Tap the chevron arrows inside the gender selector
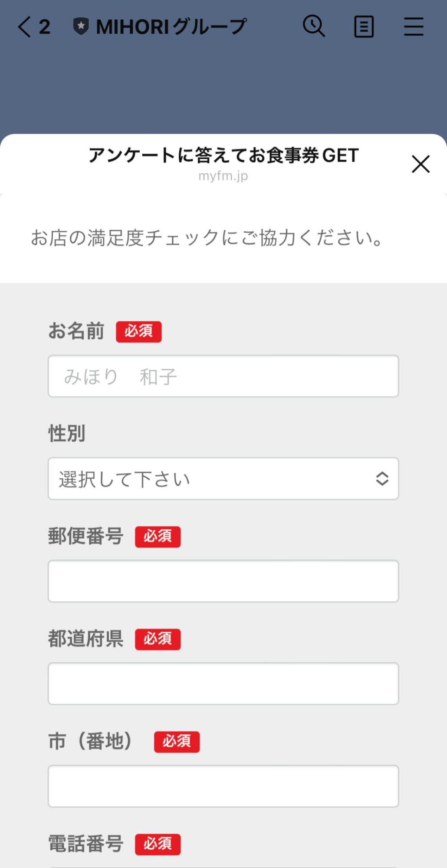Viewport: 447px width, 868px height. [x=381, y=479]
